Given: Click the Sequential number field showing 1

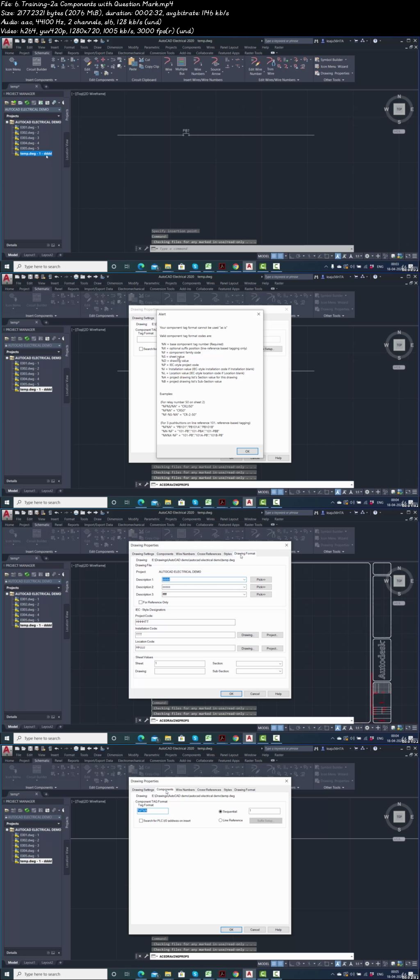Looking at the screenshot, I should pyautogui.click(x=265, y=811).
